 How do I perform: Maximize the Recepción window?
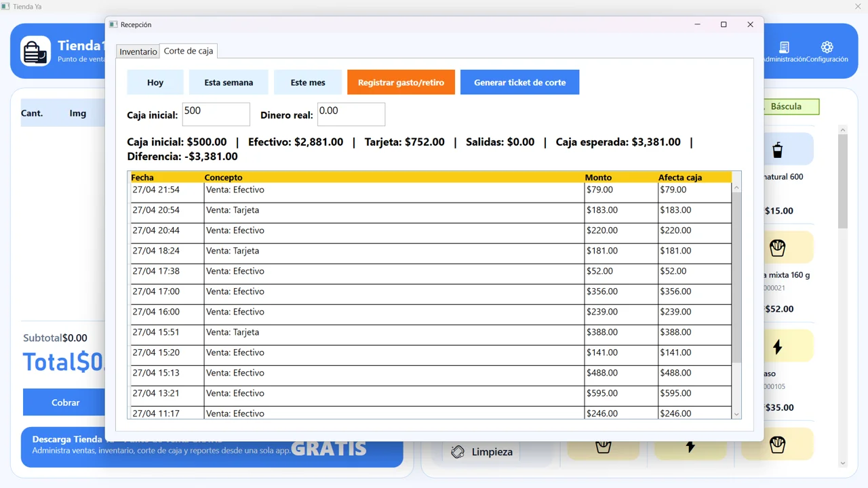(724, 24)
